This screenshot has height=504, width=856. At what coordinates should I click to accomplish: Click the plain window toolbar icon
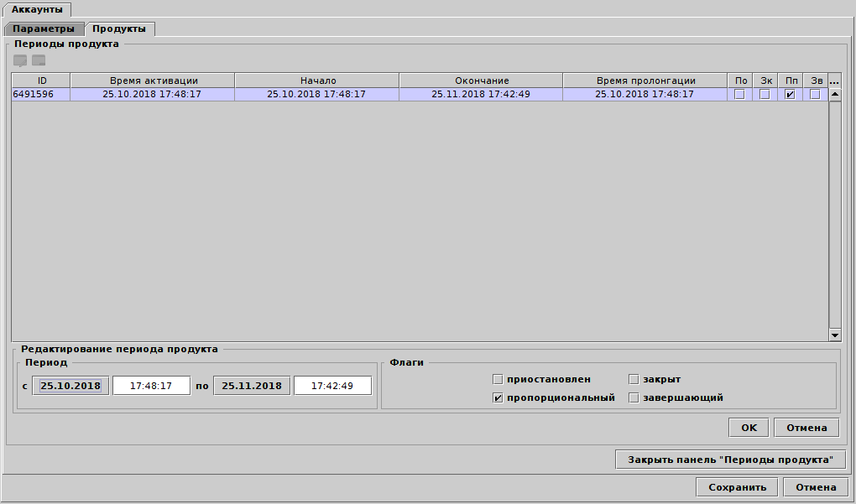click(38, 60)
